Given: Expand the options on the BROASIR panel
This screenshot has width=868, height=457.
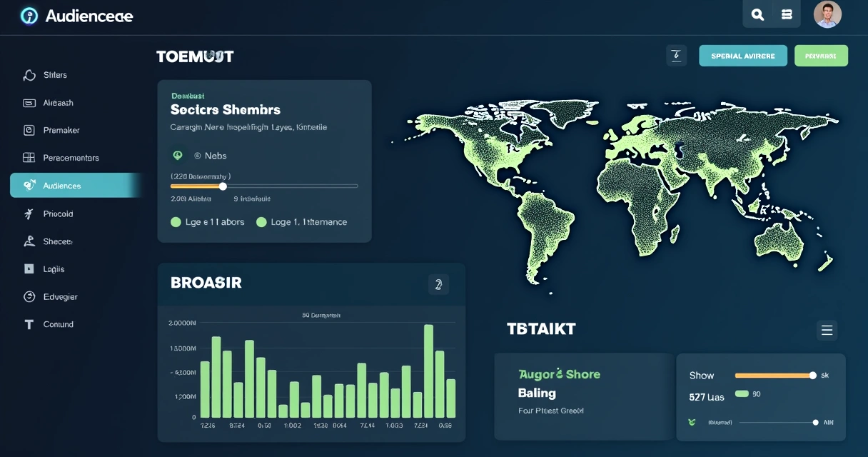Looking at the screenshot, I should coord(438,284).
